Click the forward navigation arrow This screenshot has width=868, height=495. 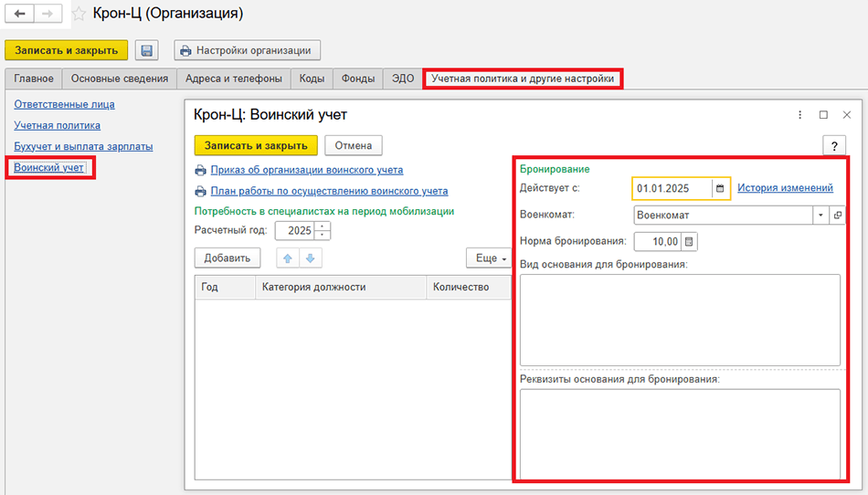48,14
